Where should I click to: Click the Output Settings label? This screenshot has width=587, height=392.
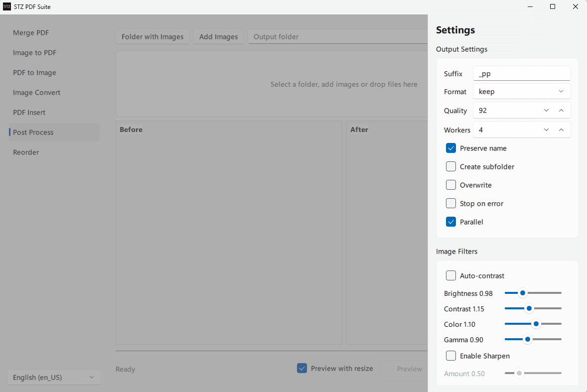coord(461,49)
